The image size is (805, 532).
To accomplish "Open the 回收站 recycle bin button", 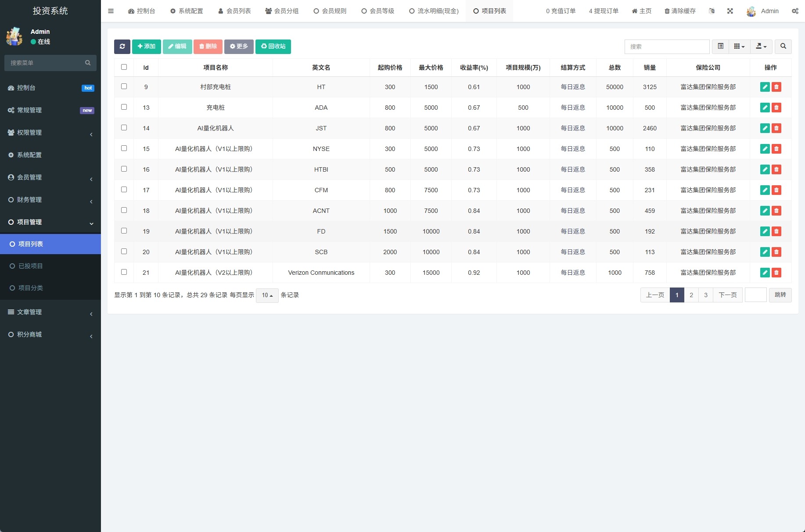I will [x=273, y=47].
